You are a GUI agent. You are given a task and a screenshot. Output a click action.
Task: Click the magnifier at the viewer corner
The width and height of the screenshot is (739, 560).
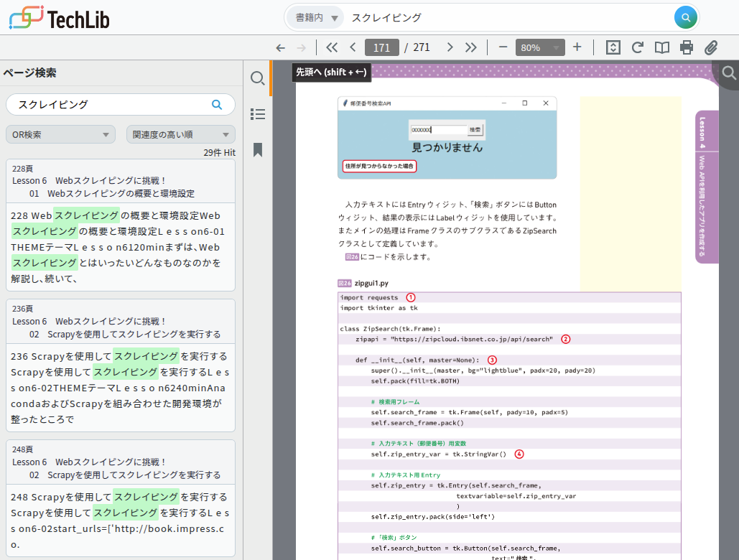[729, 73]
